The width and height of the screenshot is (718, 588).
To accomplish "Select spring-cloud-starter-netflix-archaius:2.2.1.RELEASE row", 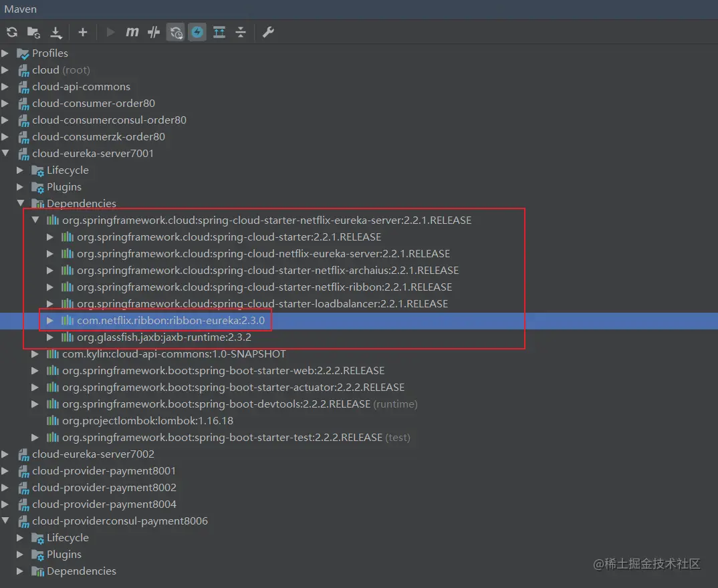I will pyautogui.click(x=267, y=271).
